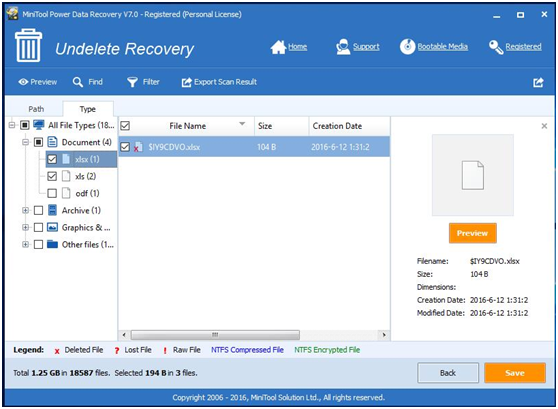Viewport: 558px width, 409px height.
Task: Expand the Graphics & ... tree node
Action: (x=25, y=227)
